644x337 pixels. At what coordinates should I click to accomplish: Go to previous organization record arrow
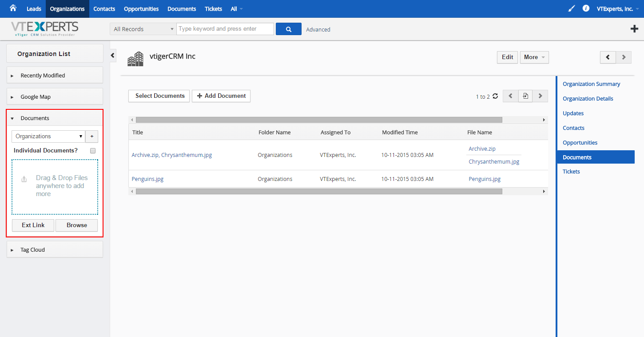point(608,57)
